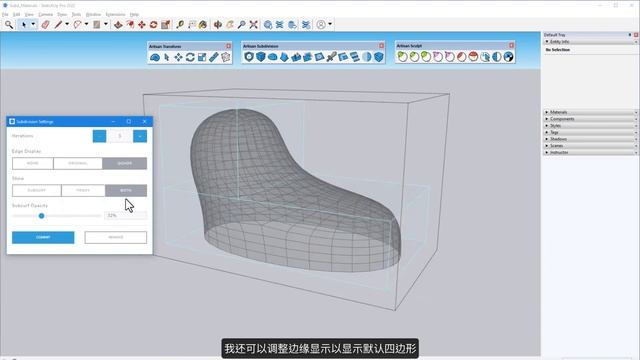Click the Iterations value field
The width and height of the screenshot is (640, 360).
[120, 136]
